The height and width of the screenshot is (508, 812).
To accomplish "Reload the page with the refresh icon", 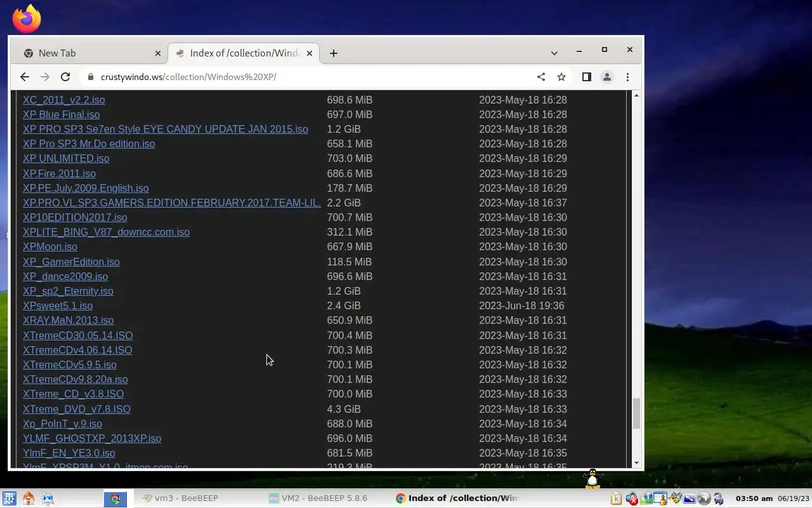I will (65, 77).
